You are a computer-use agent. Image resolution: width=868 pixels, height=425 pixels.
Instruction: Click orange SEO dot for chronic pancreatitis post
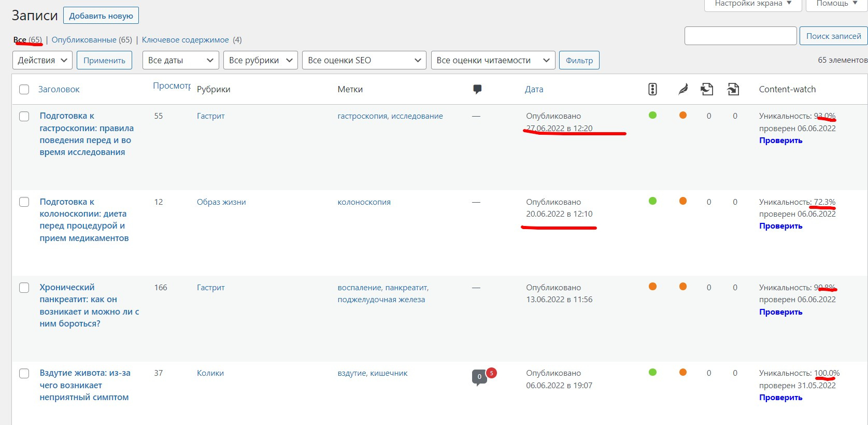point(652,287)
